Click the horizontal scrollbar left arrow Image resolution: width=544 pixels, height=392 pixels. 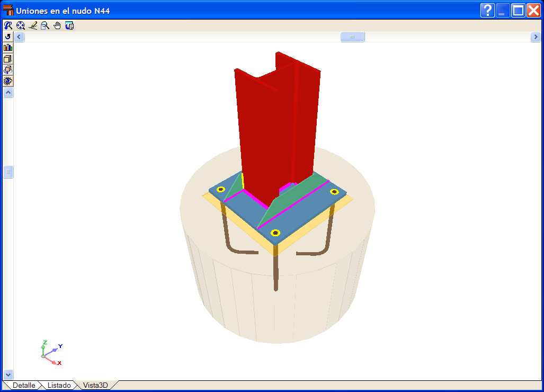click(x=20, y=37)
